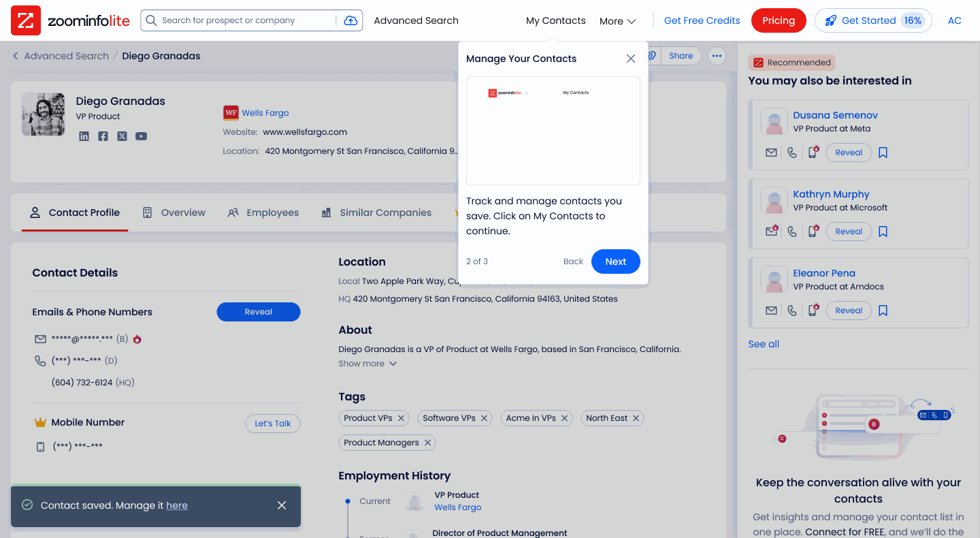Screen dimensions: 980x538
Task: Click the mobile icon for Dusana Semenov
Action: tap(813, 153)
